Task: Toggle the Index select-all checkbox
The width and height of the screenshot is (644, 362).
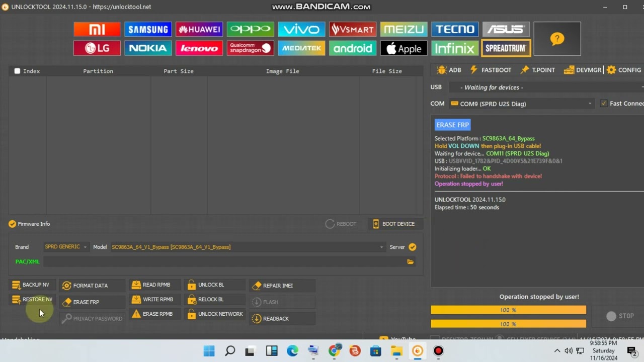Action: 17,71
